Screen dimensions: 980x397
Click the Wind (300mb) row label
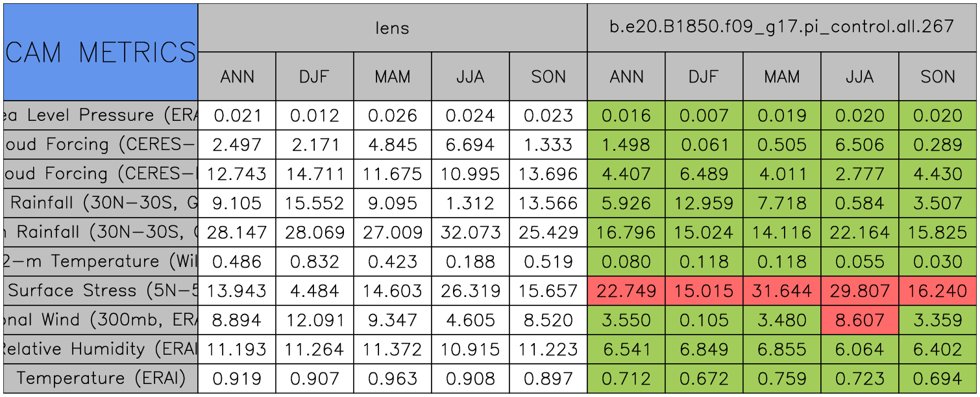click(x=101, y=320)
